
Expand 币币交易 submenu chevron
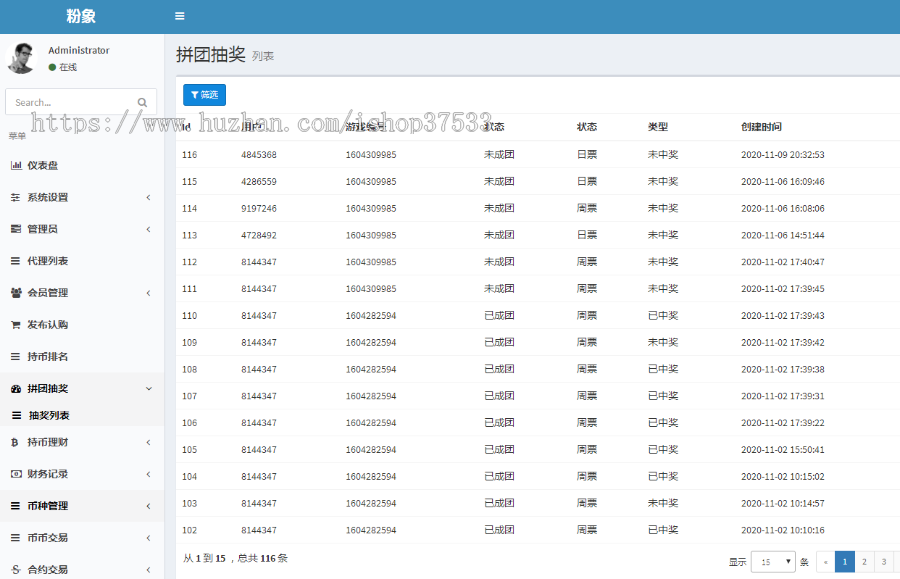(149, 538)
